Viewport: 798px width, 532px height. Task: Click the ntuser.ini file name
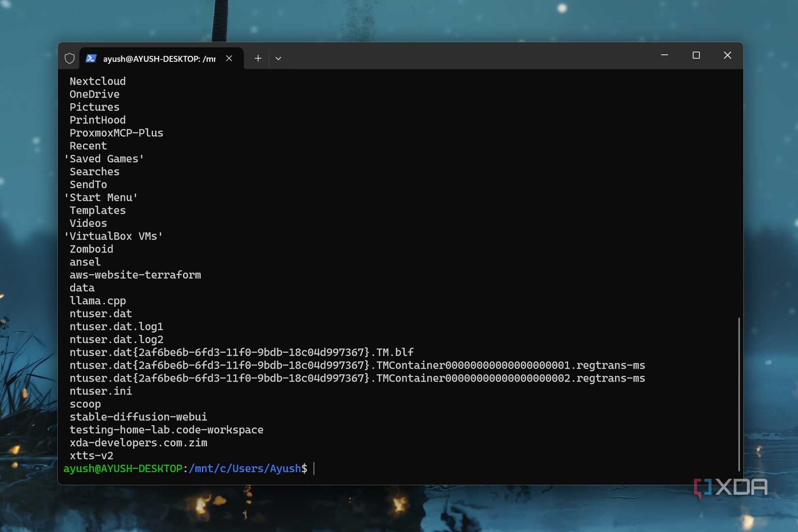click(101, 391)
